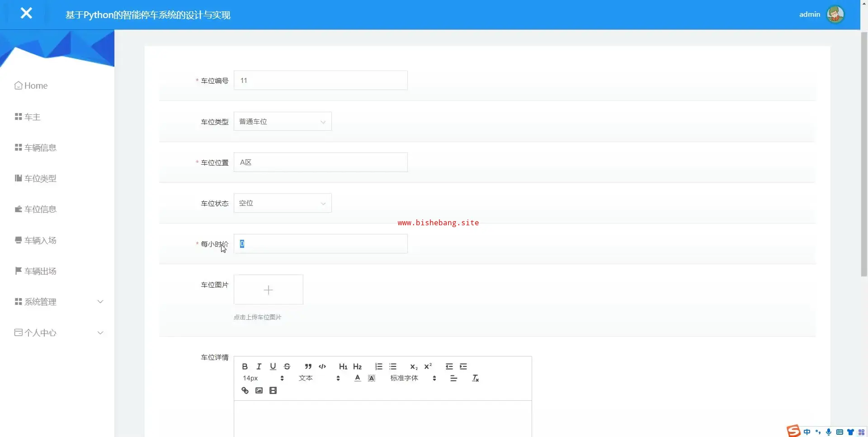The height and width of the screenshot is (437, 868).
Task: Open the Sogou soft keyboard
Action: click(x=840, y=432)
